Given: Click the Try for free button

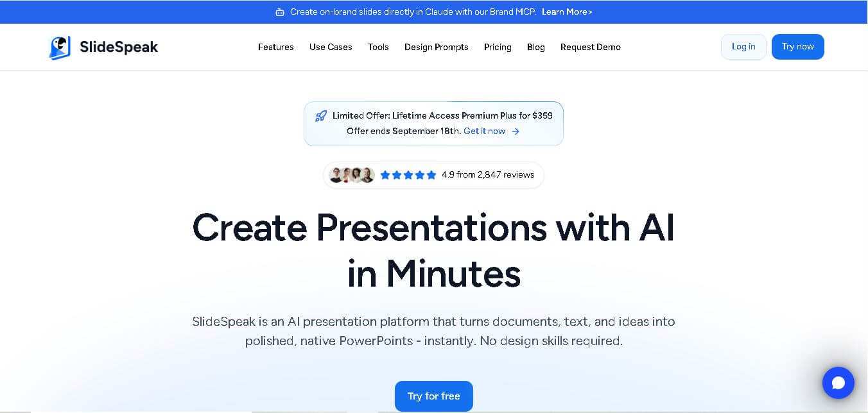Looking at the screenshot, I should (434, 396).
